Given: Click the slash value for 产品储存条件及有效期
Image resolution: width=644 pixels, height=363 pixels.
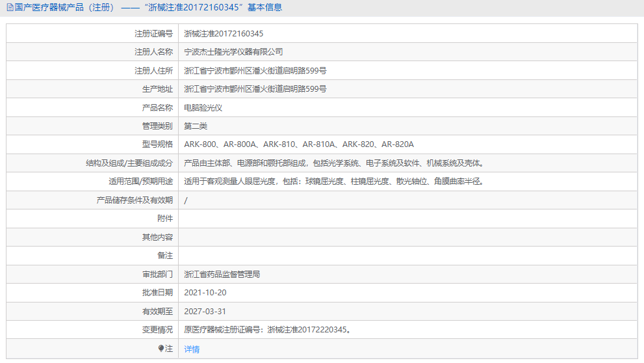Looking at the screenshot, I should 186,200.
